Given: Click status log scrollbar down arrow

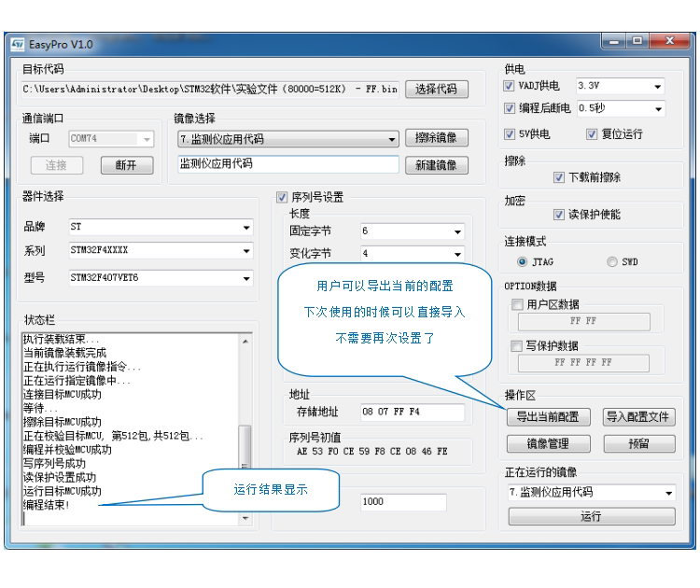Looking at the screenshot, I should 245,518.
